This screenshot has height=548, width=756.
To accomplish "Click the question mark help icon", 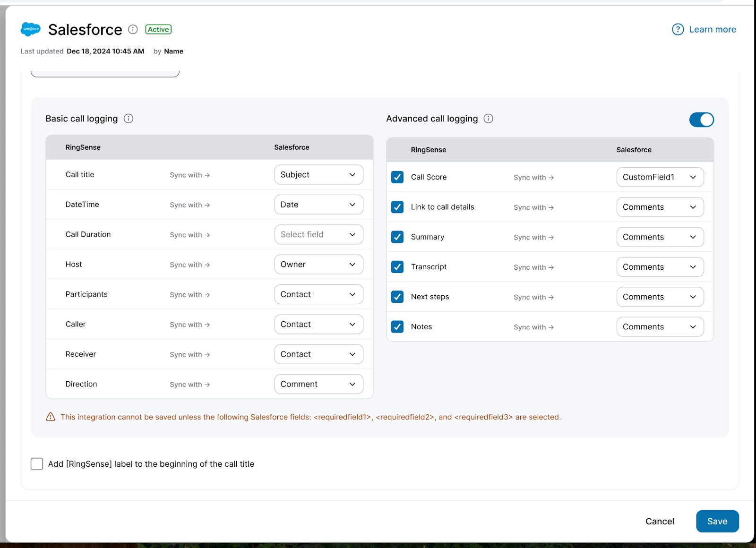I will [x=677, y=29].
